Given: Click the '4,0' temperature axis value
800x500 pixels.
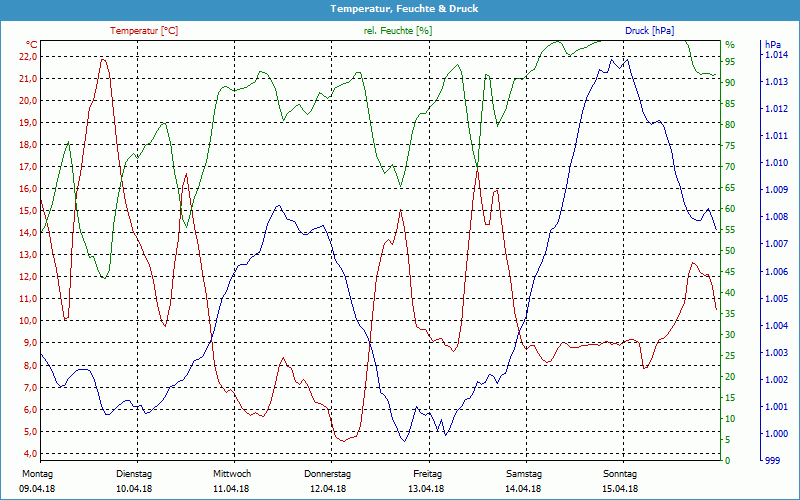Looking at the screenshot, I should pos(30,454).
